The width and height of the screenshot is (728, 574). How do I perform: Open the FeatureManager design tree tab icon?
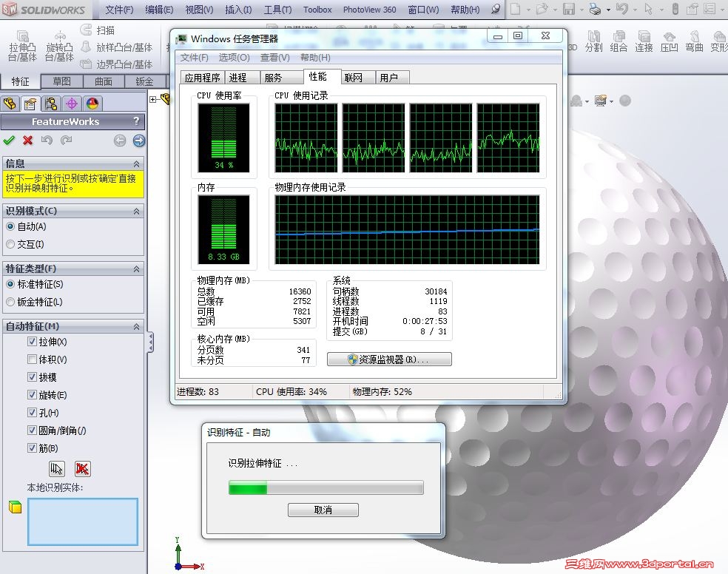pos(10,104)
